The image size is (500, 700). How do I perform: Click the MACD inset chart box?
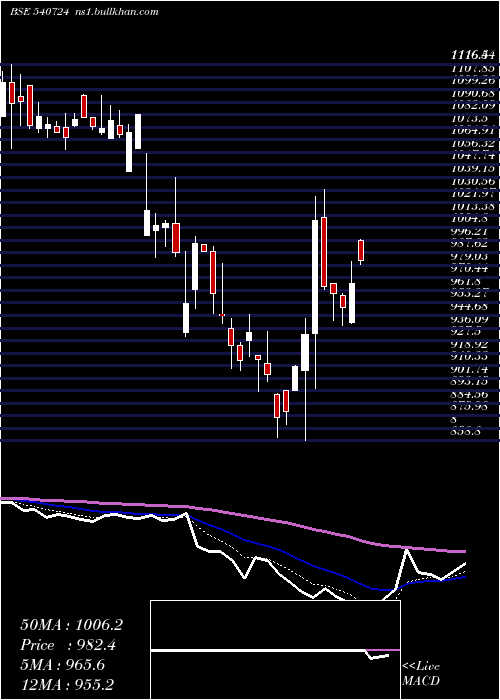275,650
